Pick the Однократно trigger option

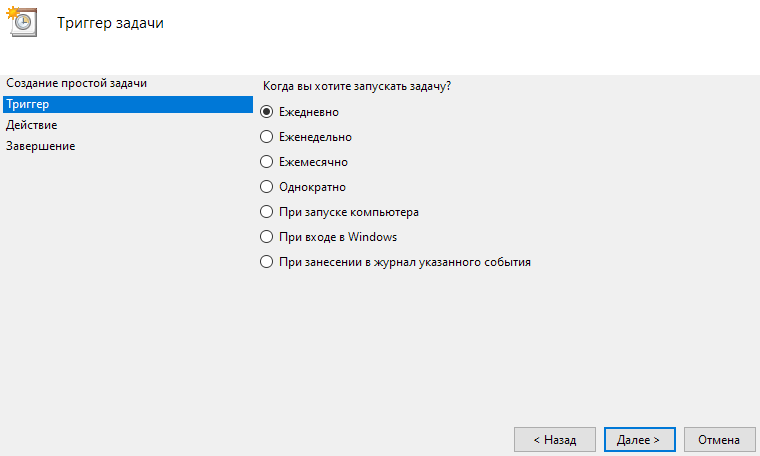click(266, 187)
